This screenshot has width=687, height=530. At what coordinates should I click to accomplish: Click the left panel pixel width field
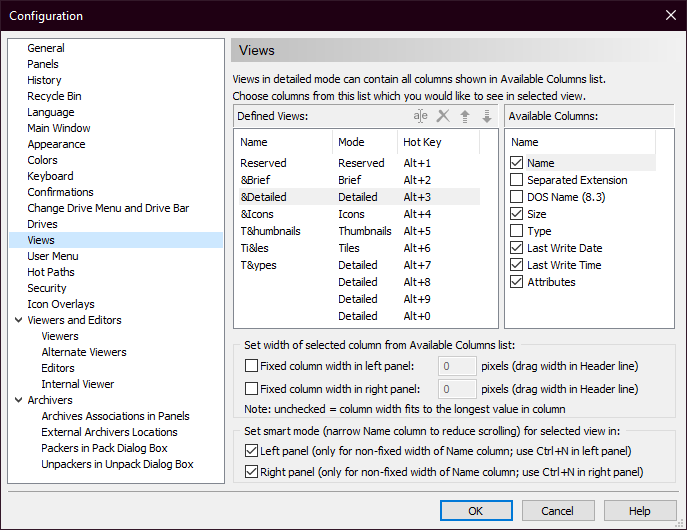click(457, 366)
